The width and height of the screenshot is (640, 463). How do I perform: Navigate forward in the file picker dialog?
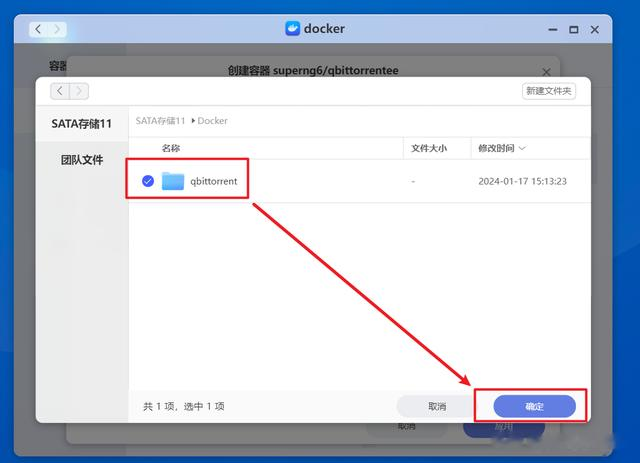point(79,91)
